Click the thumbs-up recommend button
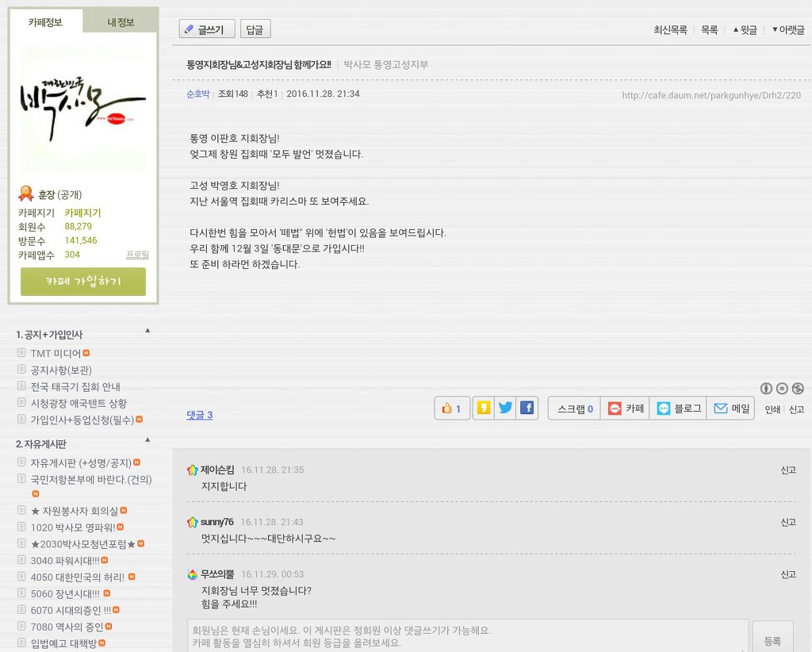This screenshot has width=812, height=652. [452, 408]
